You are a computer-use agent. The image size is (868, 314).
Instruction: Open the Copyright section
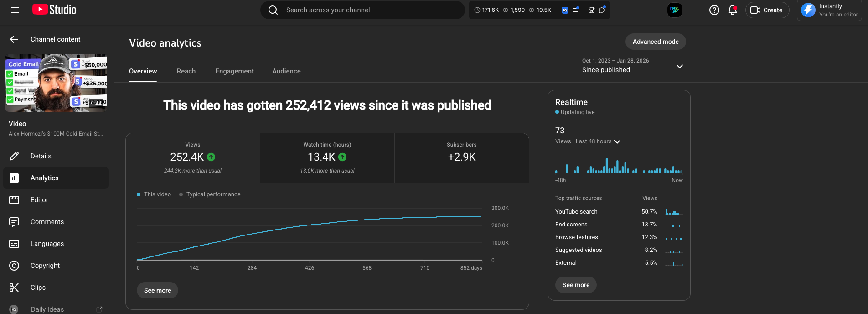[45, 266]
